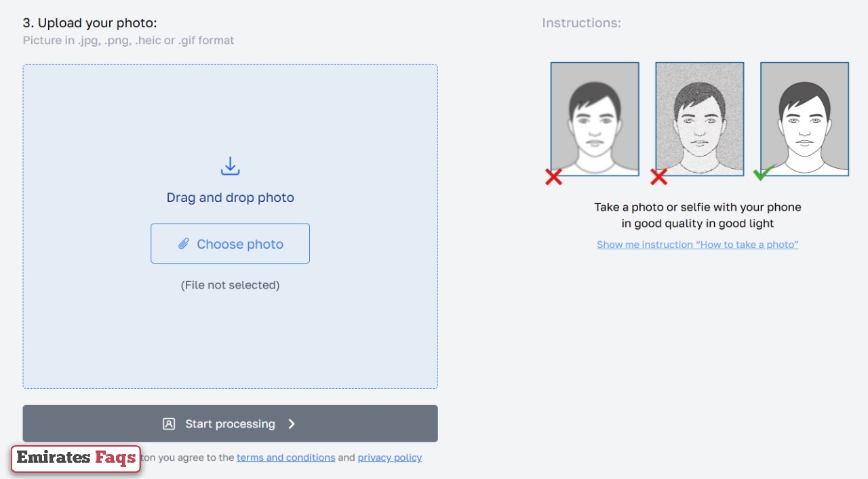The width and height of the screenshot is (868, 479).
Task: Click the green checkmark under the correct photo
Action: pos(761,174)
